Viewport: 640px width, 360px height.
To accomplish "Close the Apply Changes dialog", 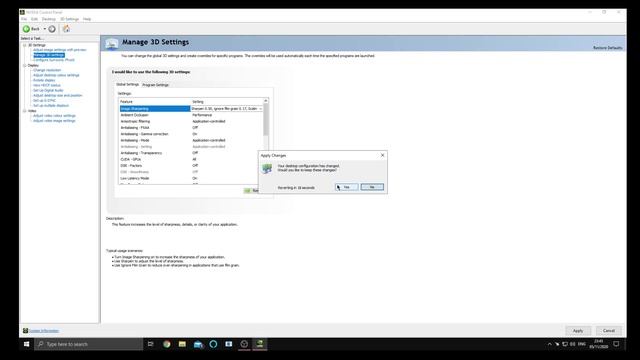I will tap(382, 155).
